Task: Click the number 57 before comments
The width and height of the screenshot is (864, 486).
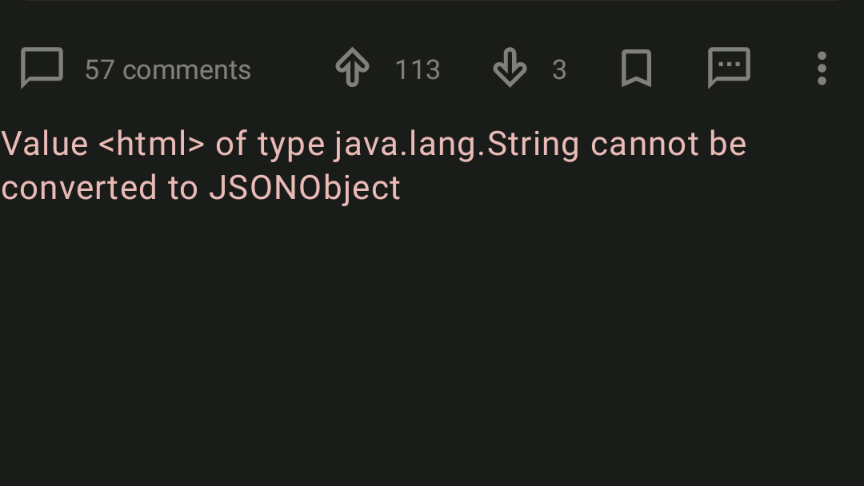Action: click(x=100, y=70)
